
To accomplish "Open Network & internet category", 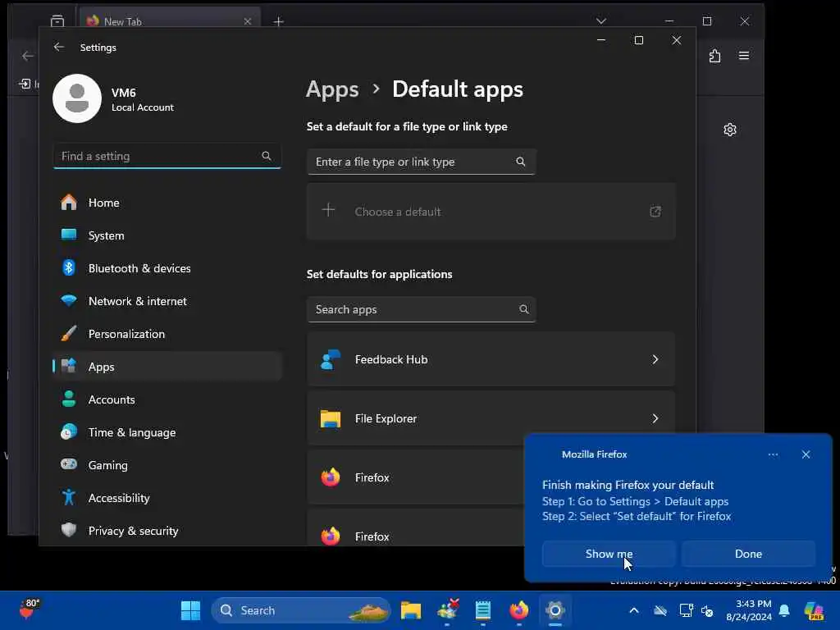I will coord(167,301).
